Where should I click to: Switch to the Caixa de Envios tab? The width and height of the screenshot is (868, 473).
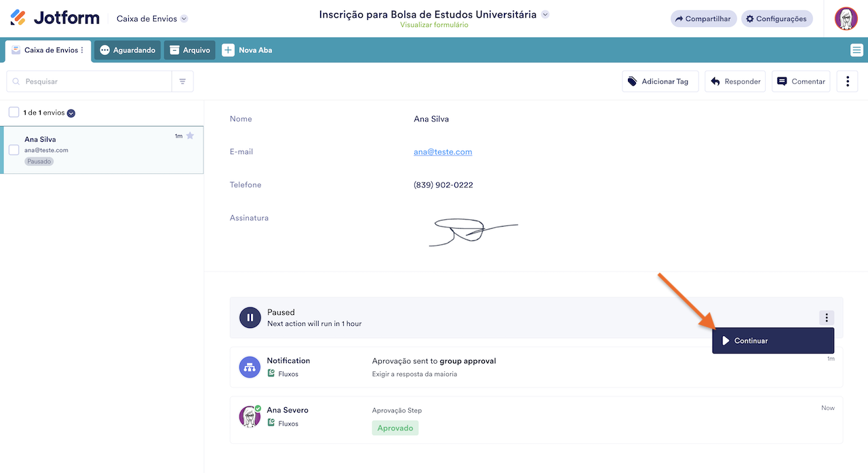[48, 50]
